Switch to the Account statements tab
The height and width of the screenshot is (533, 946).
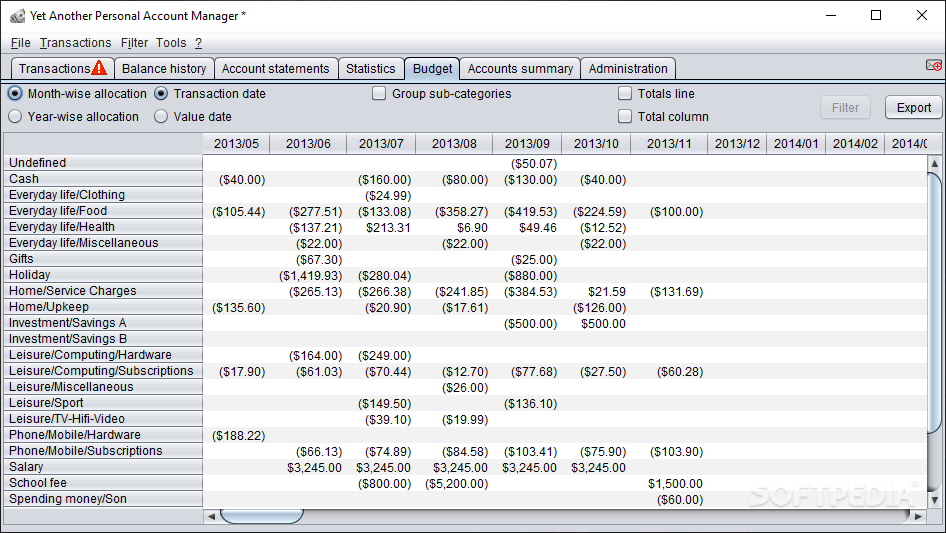point(275,68)
